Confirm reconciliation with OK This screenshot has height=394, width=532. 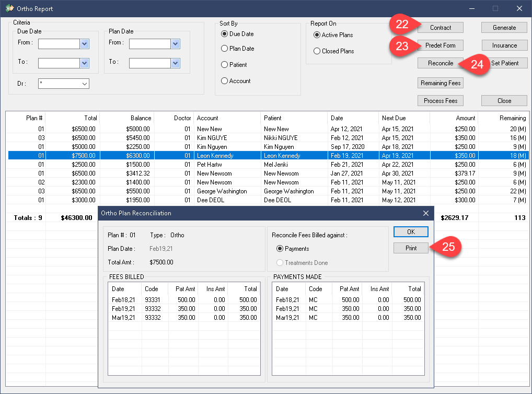(x=411, y=232)
